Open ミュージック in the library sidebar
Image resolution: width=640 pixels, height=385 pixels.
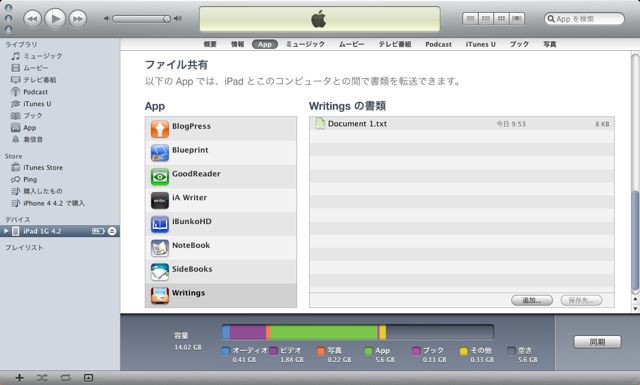(60, 56)
